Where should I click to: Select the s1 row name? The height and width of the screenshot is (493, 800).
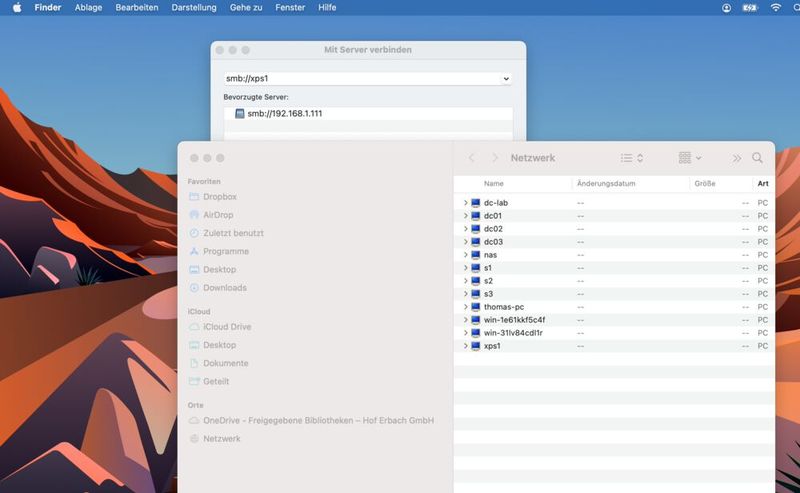(x=488, y=268)
